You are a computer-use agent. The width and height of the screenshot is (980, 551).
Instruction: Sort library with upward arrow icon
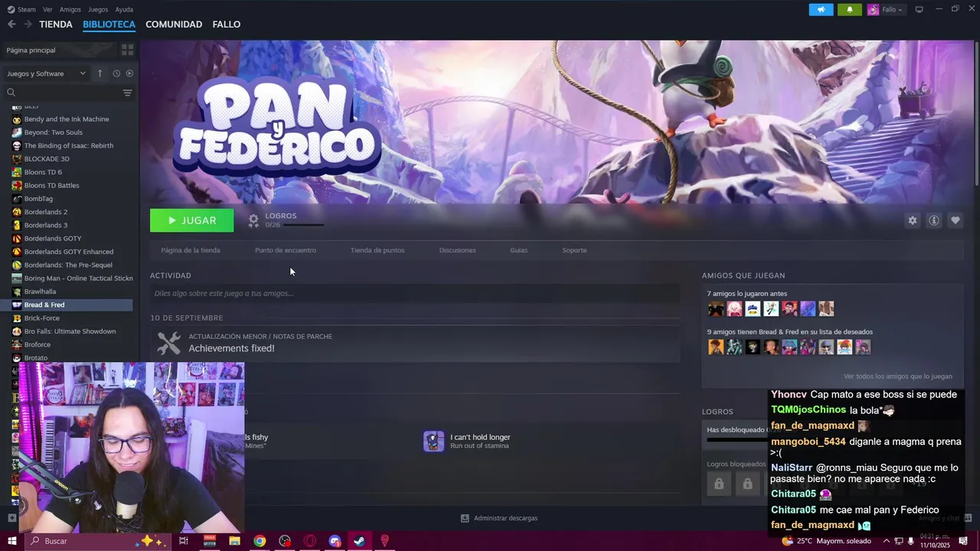(100, 73)
